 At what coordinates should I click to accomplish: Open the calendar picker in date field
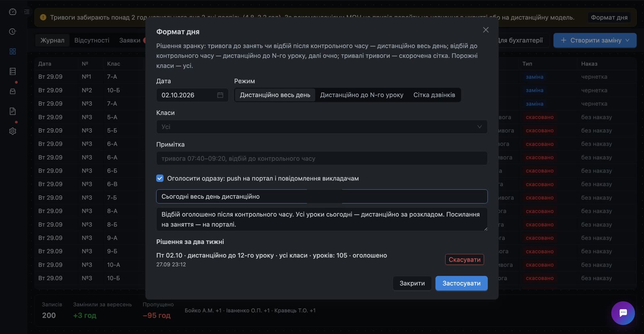[220, 95]
